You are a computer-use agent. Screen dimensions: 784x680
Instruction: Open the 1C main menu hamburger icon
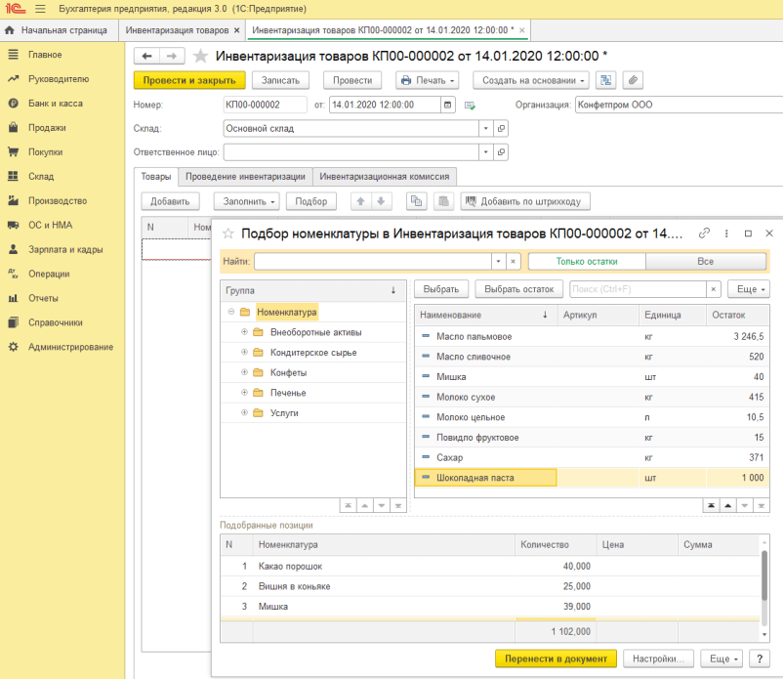(40, 9)
